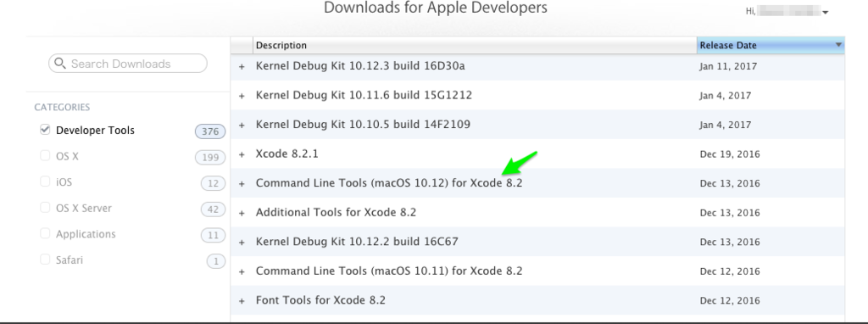The width and height of the screenshot is (868, 324).
Task: Select Kernel Debug Kit 10.12.2 build 16C67 text
Action: point(357,242)
